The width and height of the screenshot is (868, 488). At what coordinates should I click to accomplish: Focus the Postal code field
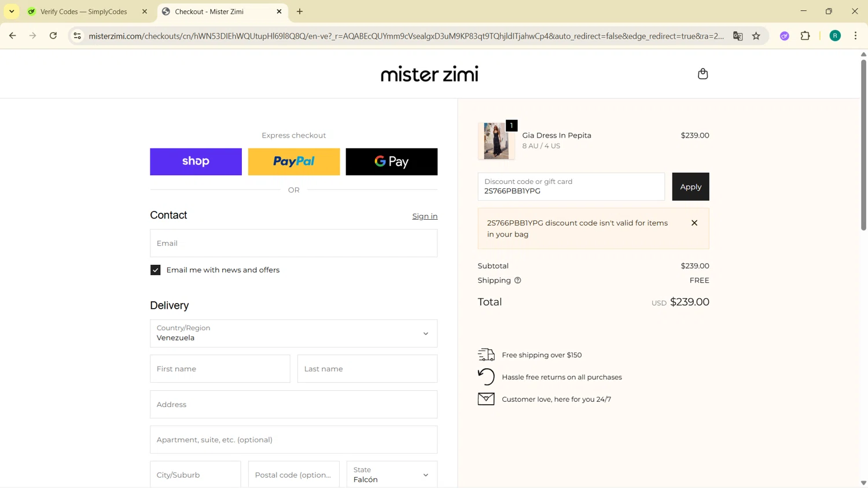[294, 475]
